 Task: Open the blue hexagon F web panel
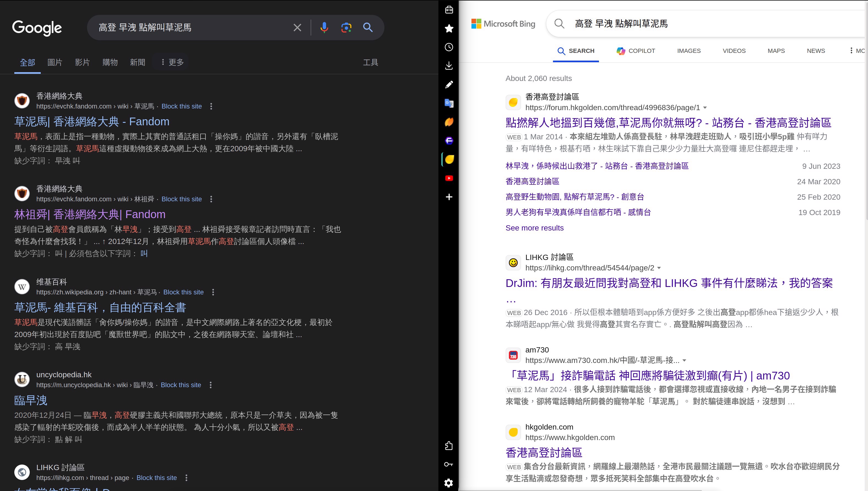tap(449, 141)
